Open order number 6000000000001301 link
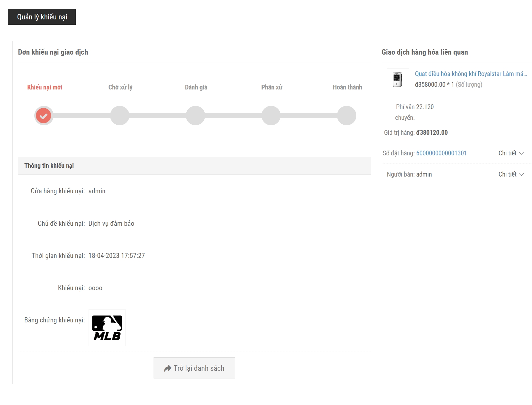This screenshot has height=405, width=532. click(x=441, y=153)
